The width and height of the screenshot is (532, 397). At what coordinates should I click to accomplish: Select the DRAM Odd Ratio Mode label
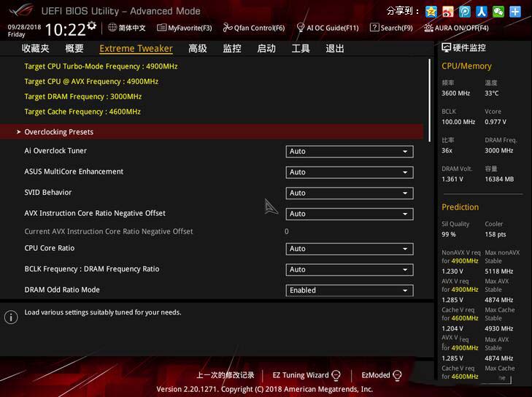tap(62, 290)
